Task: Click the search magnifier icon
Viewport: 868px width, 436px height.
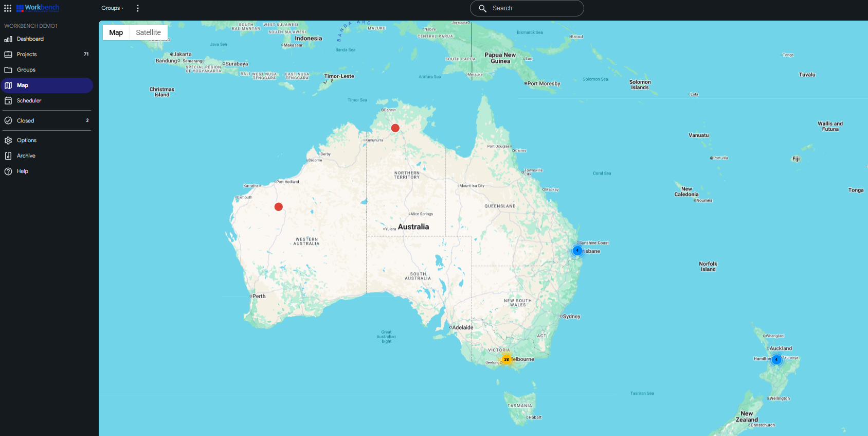Action: click(483, 8)
